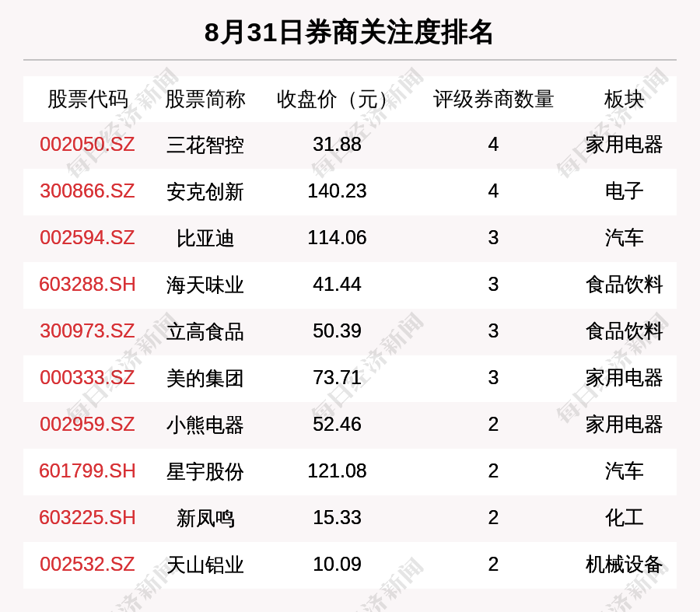Click sector 食品饮料 in 海天味业 row
Image resolution: width=700 pixels, height=612 pixels.
624,285
